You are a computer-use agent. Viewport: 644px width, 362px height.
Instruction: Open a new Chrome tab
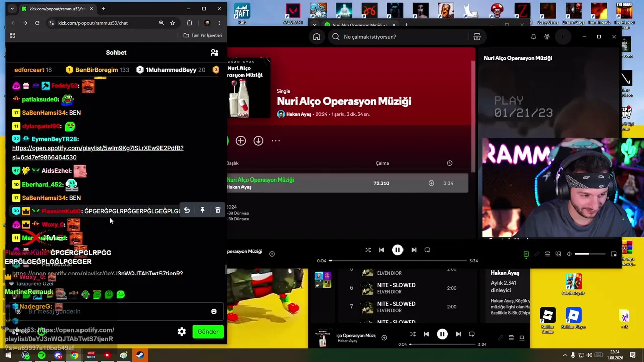coord(103,9)
